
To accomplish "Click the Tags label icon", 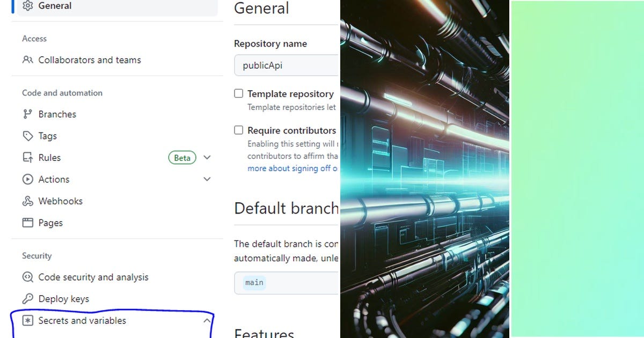I will (x=28, y=136).
